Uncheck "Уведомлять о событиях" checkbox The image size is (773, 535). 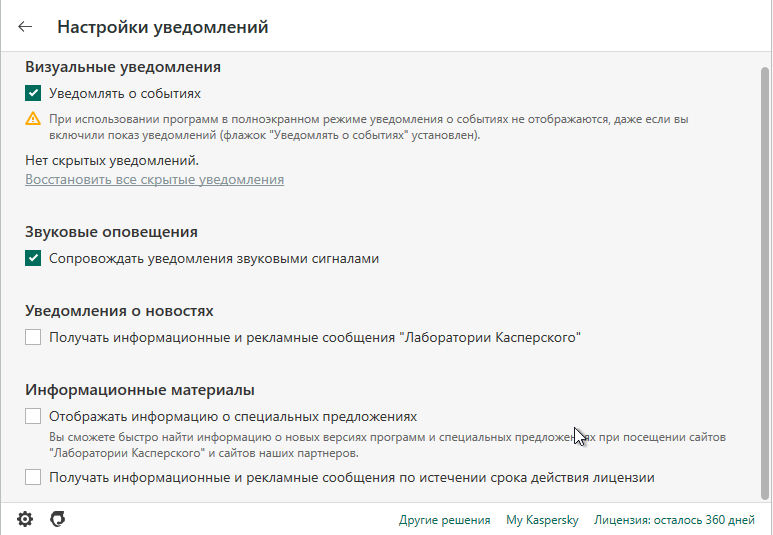(34, 94)
